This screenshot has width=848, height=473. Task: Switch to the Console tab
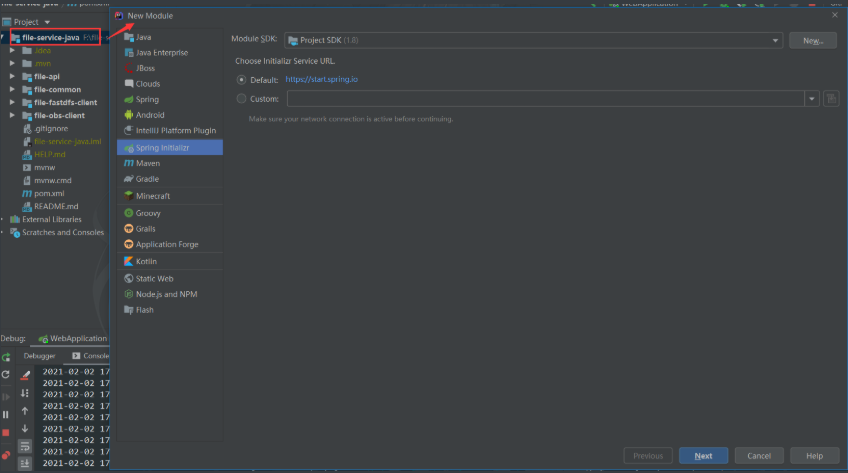90,356
